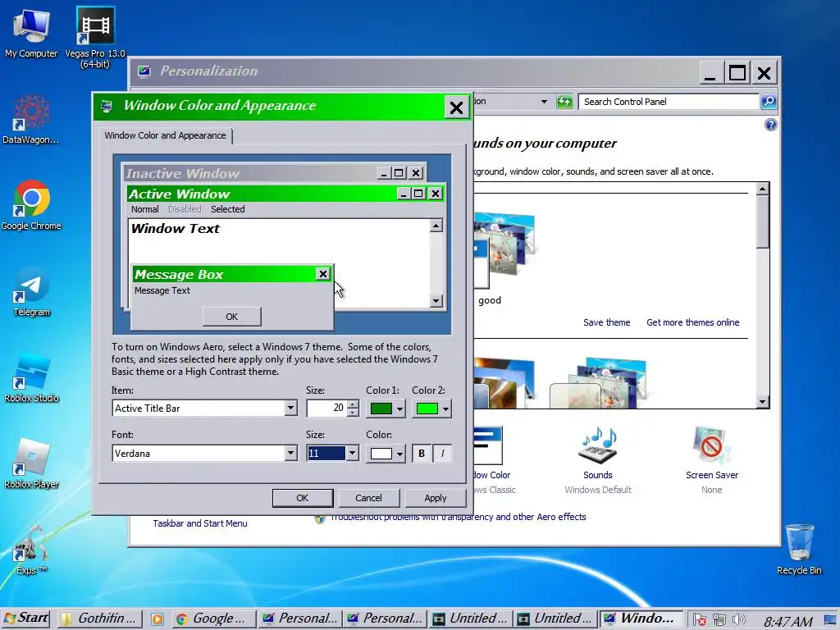Screen dimensions: 840x630
Task: Open the font Size dropdown showing 11
Action: (352, 453)
